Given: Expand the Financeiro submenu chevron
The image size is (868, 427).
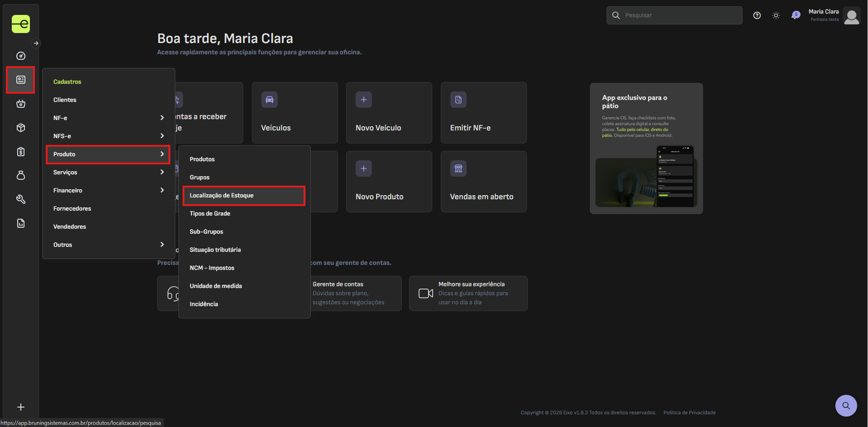Looking at the screenshot, I should (162, 190).
